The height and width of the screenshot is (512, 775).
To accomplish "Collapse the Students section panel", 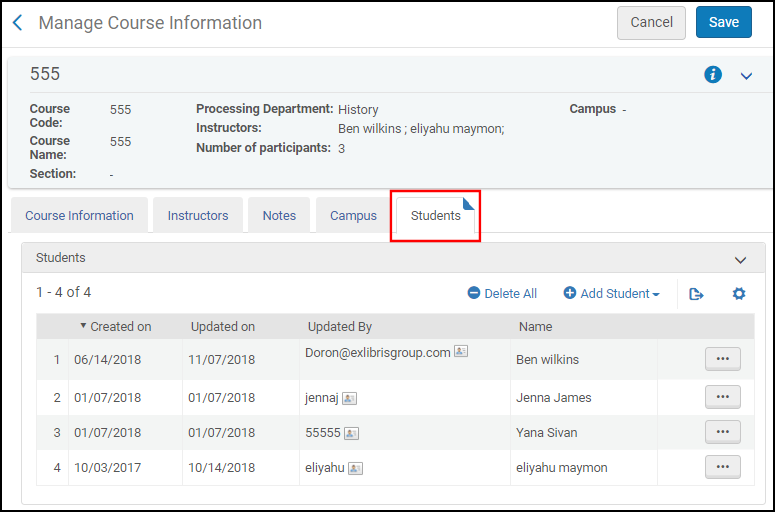I will (741, 260).
